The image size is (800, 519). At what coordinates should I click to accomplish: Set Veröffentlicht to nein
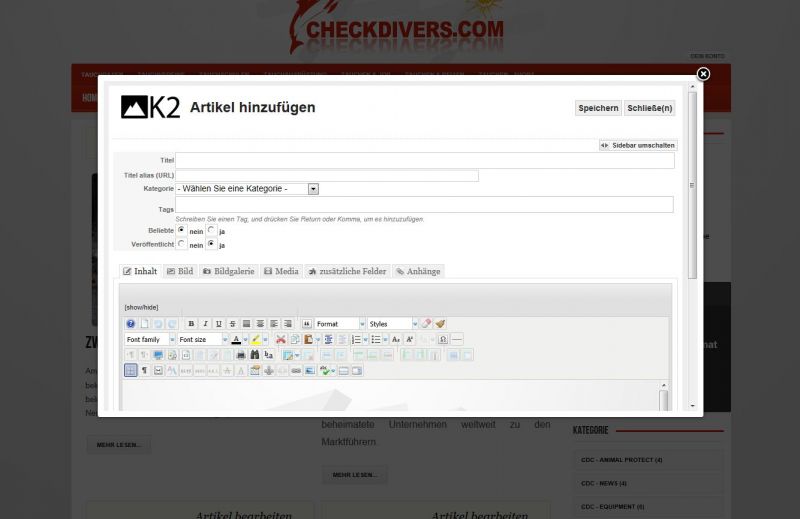pyautogui.click(x=182, y=244)
